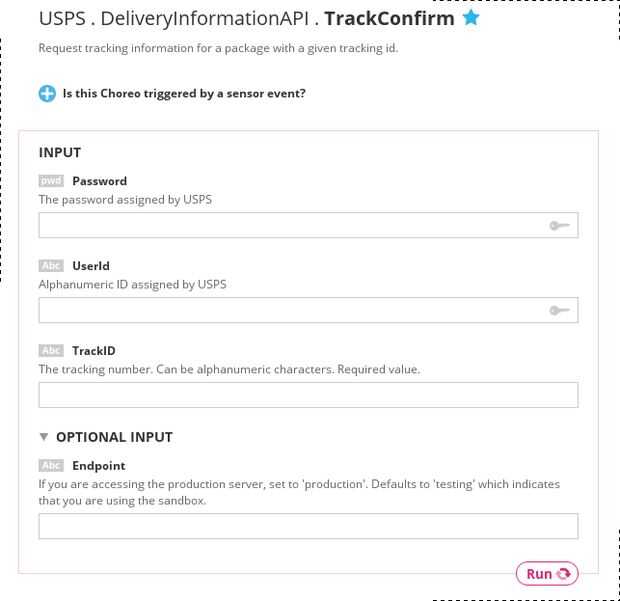Open USPS in the breadcrumb title
This screenshot has height=601, width=620.
(62, 19)
